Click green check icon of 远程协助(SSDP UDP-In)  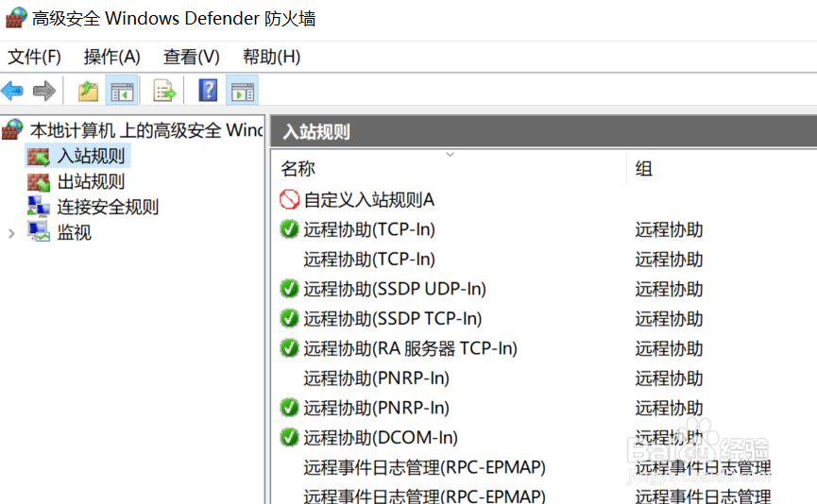click(289, 289)
